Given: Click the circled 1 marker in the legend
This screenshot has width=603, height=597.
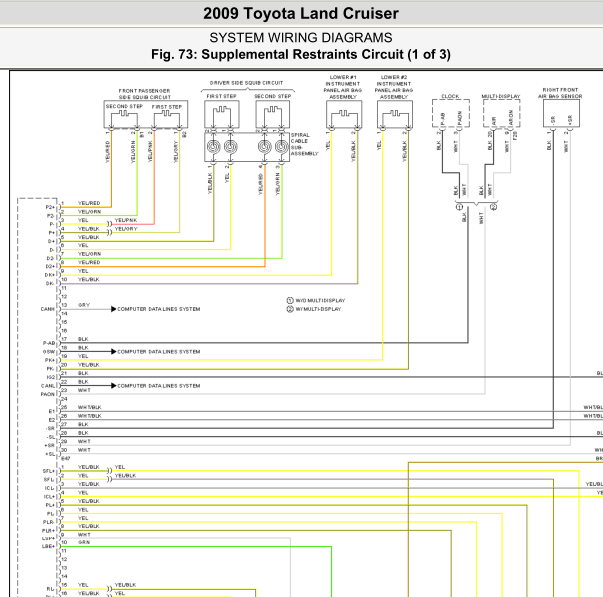Looking at the screenshot, I should coord(290,300).
